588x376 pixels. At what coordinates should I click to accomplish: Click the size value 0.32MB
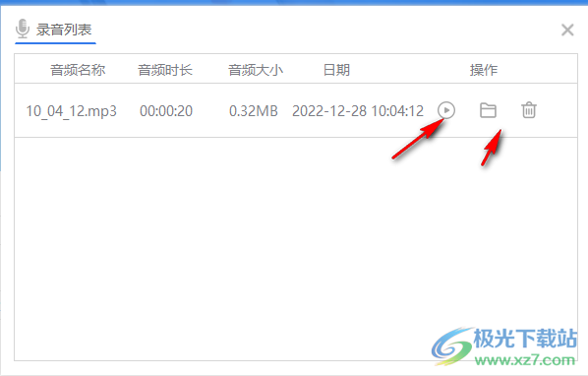pyautogui.click(x=254, y=111)
